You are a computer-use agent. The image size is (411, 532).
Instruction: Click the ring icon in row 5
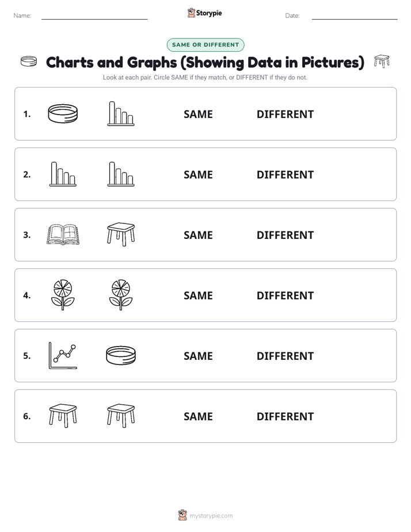pos(121,355)
